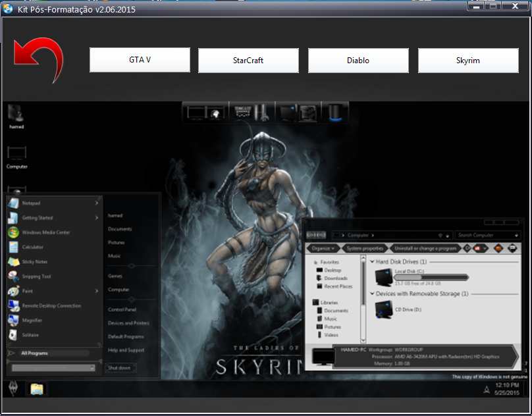532x416 pixels.
Task: Click the Windows Media Center icon
Action: click(x=13, y=232)
